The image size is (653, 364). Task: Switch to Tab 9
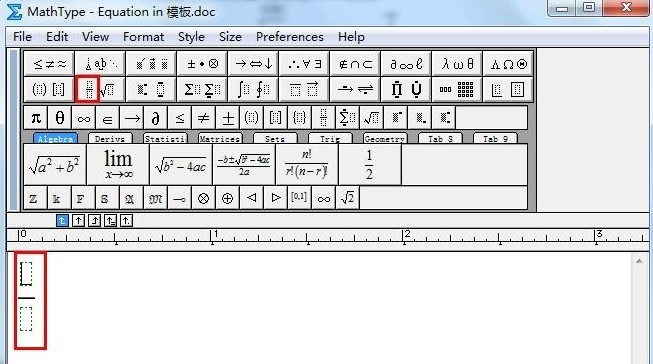[495, 139]
